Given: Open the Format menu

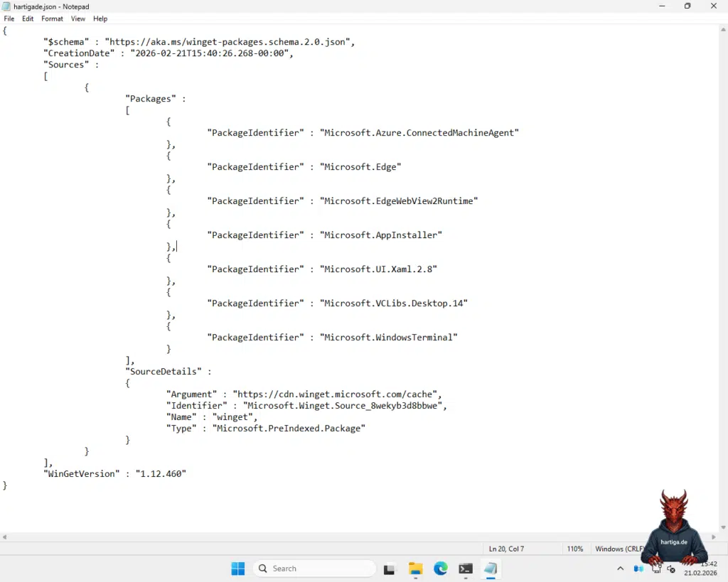Looking at the screenshot, I should click(x=51, y=18).
